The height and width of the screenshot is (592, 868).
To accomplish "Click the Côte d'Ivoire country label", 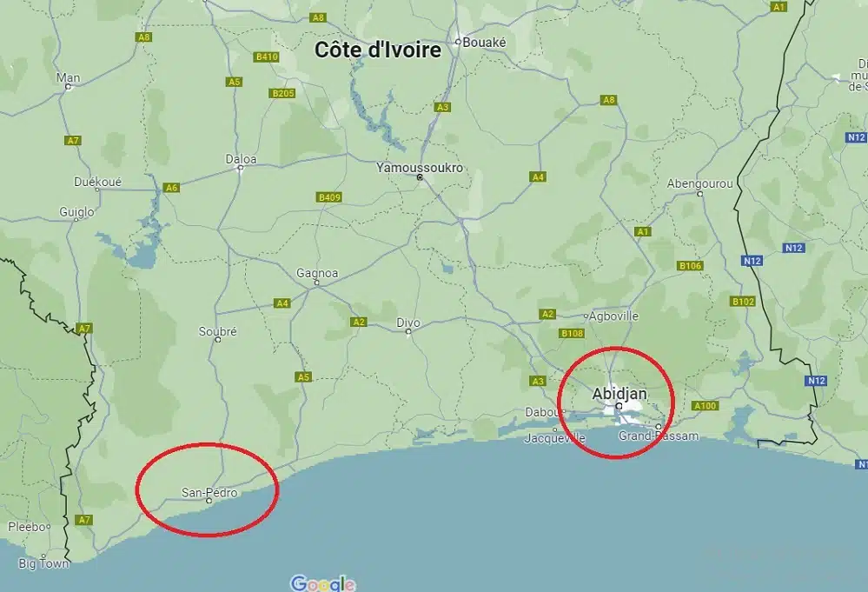I will point(378,50).
